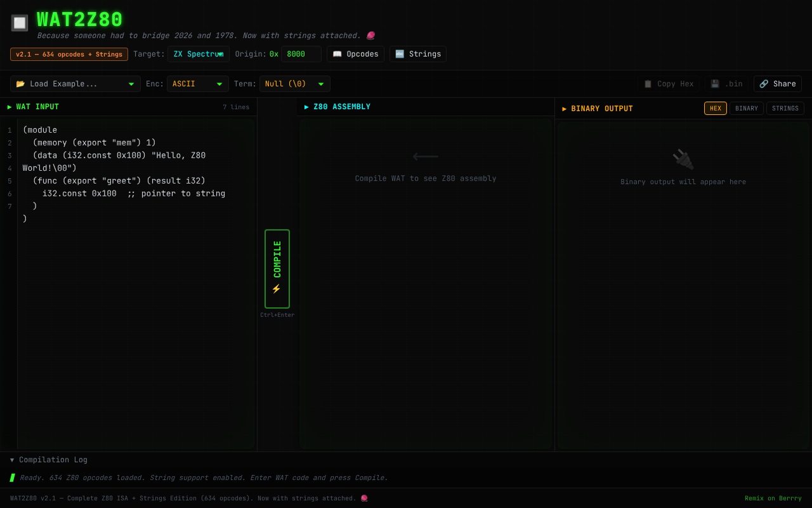Click the Copy Hex button
This screenshot has width=812, height=508.
669,84
